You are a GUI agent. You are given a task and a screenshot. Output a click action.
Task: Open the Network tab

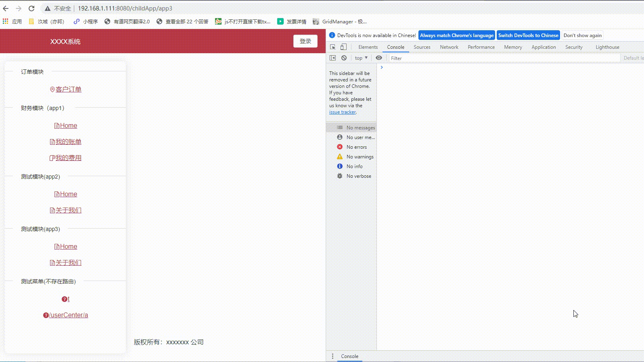[x=449, y=47]
